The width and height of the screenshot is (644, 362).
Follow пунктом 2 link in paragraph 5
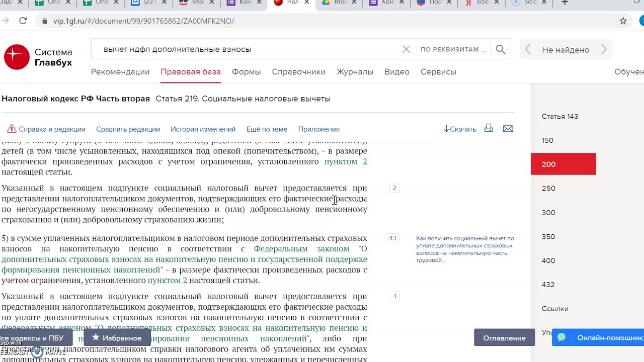pyautogui.click(x=167, y=281)
